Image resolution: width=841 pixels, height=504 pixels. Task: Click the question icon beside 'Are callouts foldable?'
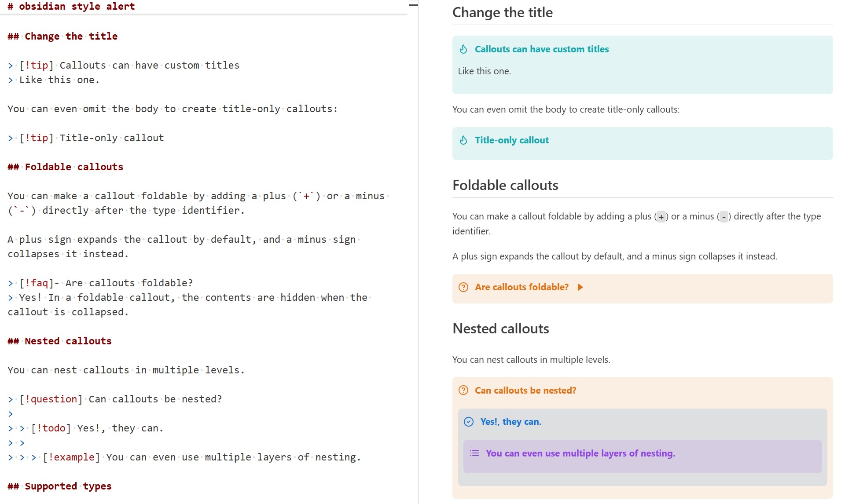click(463, 287)
